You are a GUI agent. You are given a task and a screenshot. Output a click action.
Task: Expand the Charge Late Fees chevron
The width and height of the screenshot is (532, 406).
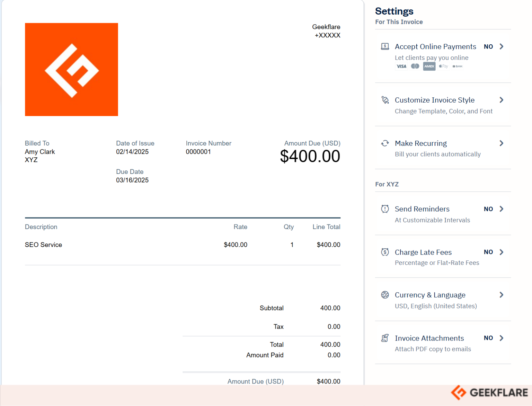click(502, 252)
